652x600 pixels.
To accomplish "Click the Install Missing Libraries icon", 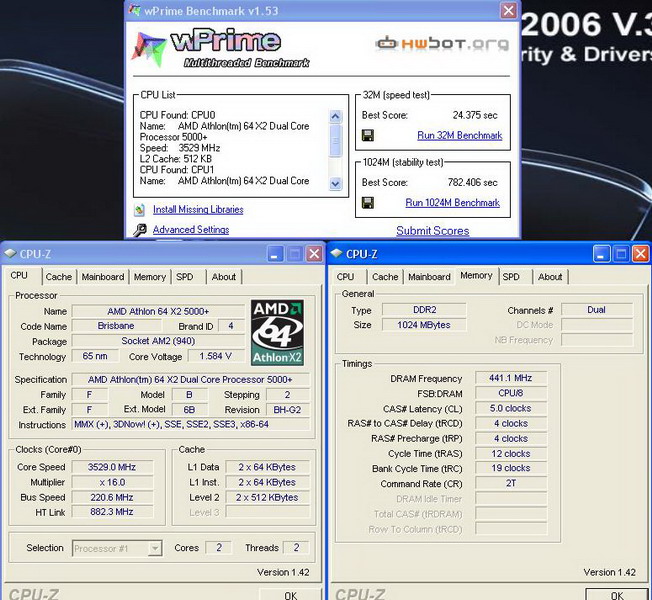I will coord(140,210).
